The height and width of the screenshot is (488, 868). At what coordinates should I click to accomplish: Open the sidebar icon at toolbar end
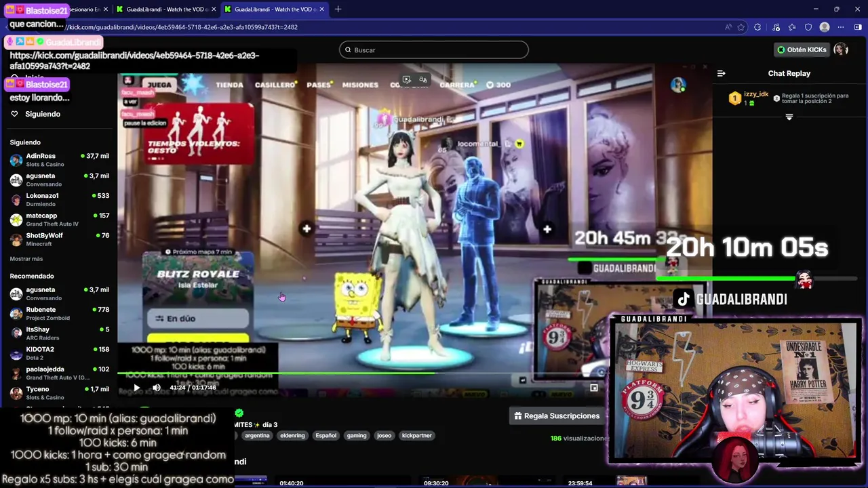coord(858,27)
